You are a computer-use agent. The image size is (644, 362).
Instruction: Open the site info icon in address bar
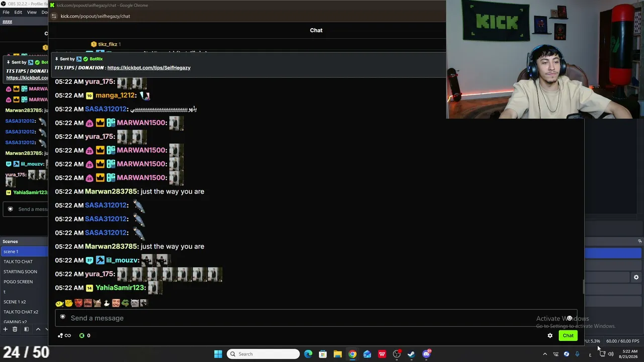(x=54, y=16)
